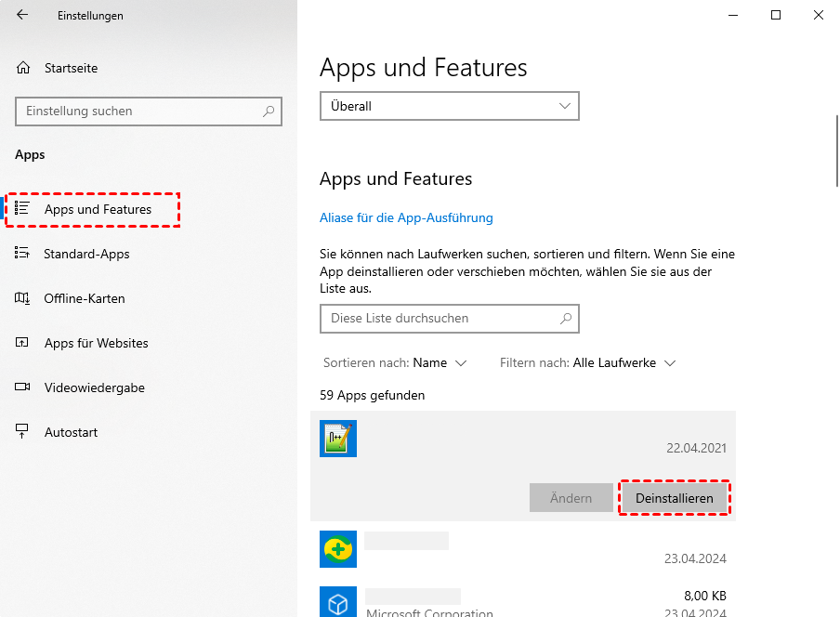Click the Standard-Apps sidebar icon
Image resolution: width=840 pixels, height=617 pixels.
pos(22,254)
